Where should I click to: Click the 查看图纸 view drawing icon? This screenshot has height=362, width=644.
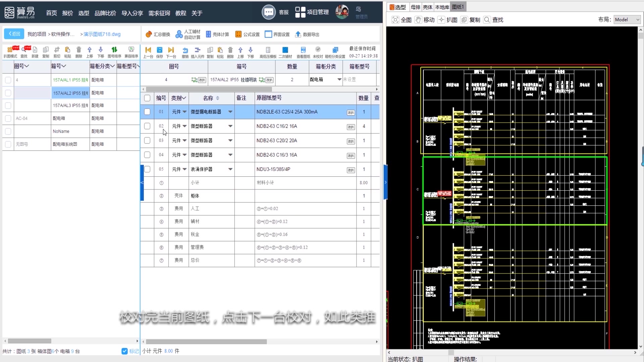click(x=303, y=50)
